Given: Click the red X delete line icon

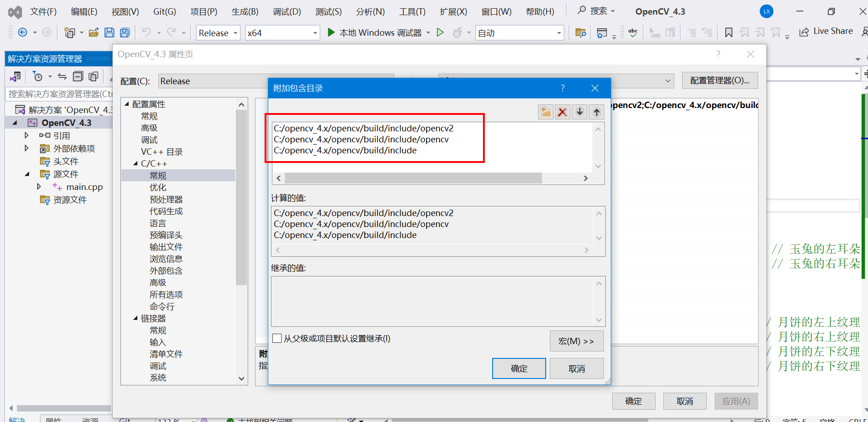Looking at the screenshot, I should coord(563,112).
